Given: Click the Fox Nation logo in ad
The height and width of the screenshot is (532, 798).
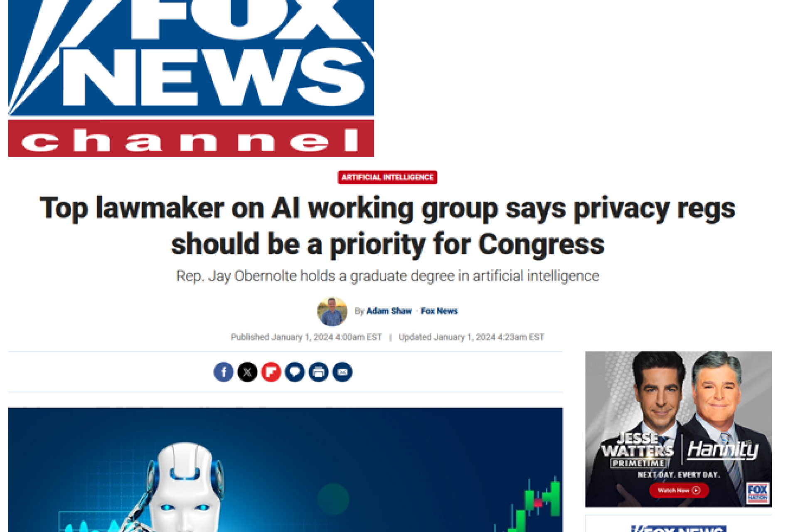Looking at the screenshot, I should pos(758,493).
